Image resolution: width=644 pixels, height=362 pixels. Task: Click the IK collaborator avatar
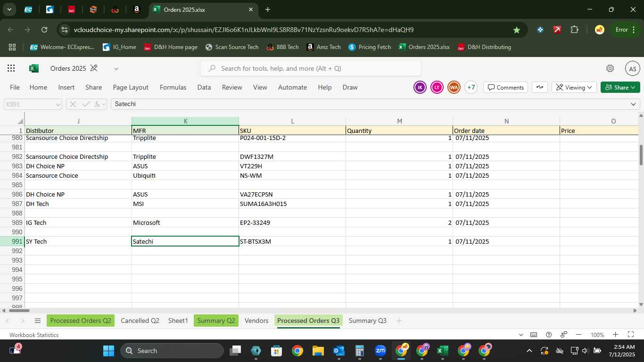(x=420, y=87)
